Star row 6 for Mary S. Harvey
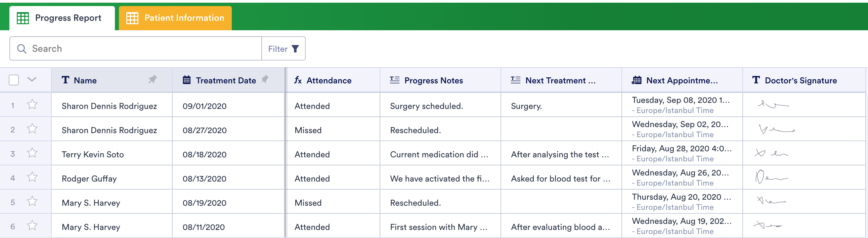The width and height of the screenshot is (868, 238). point(32,226)
